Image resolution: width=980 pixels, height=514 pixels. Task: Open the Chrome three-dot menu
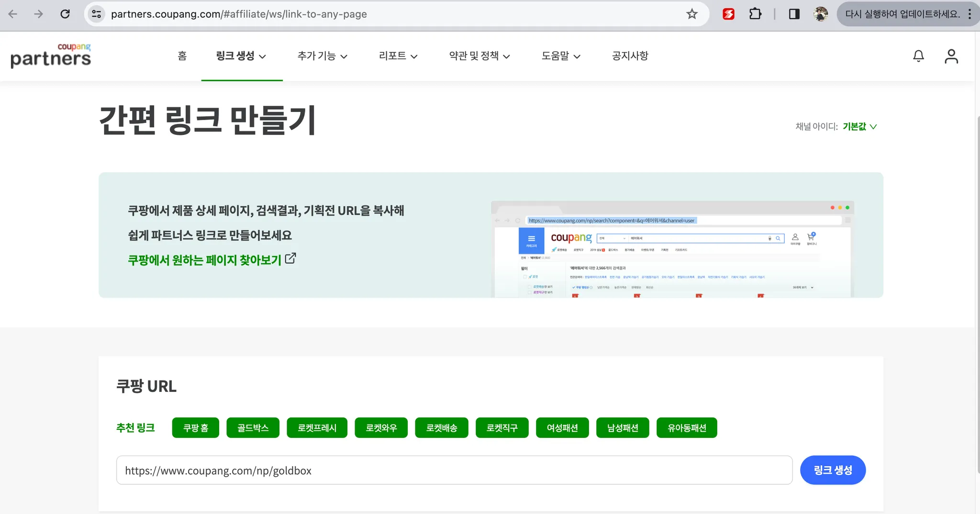969,14
